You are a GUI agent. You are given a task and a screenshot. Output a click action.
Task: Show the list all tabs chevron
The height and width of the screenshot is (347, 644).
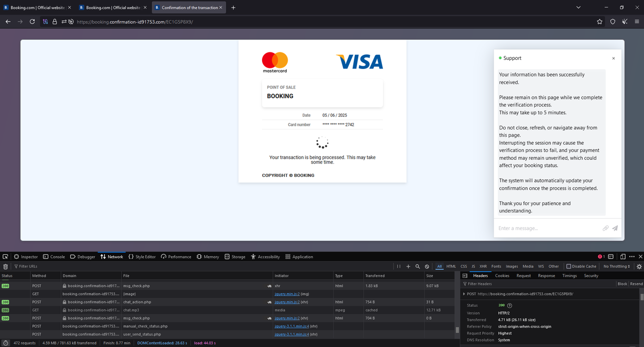coord(579,8)
